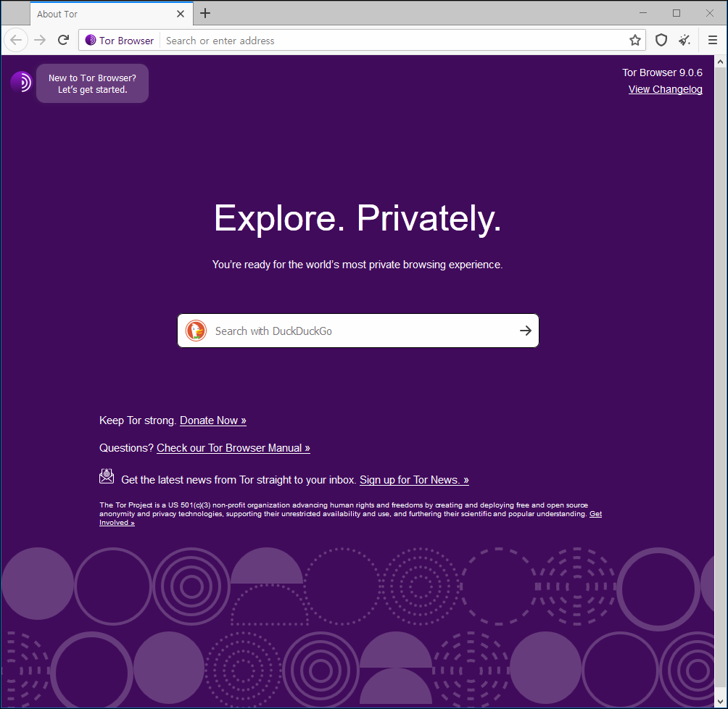728x709 pixels.
Task: Go back with the back arrow button
Action: click(16, 41)
